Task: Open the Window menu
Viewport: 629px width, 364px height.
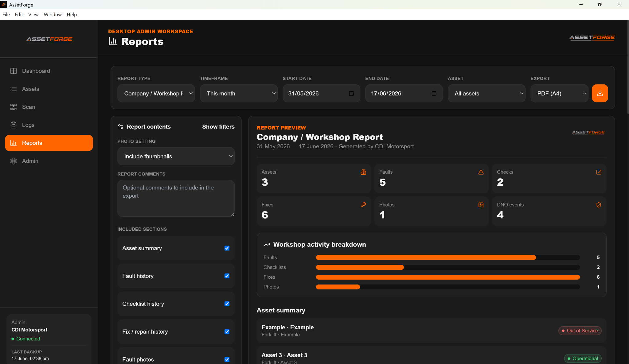Action: [53, 14]
